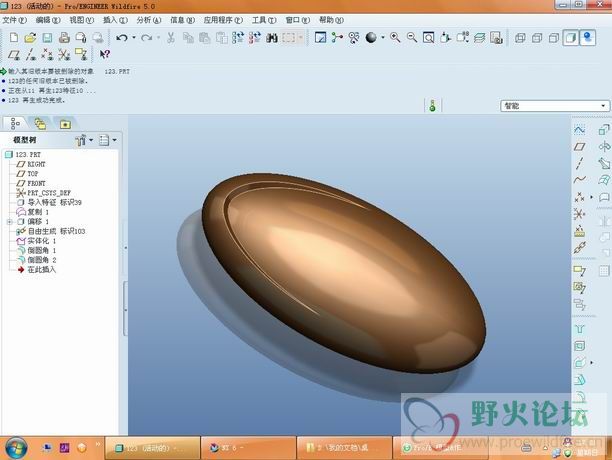Viewport: 612px width, 460px height.
Task: Expand the 偏移 1 tree node
Action: pyautogui.click(x=9, y=222)
